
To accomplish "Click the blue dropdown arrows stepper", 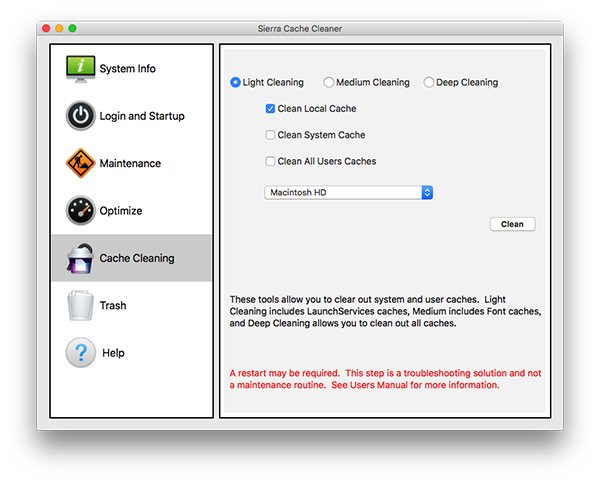I will pos(427,193).
